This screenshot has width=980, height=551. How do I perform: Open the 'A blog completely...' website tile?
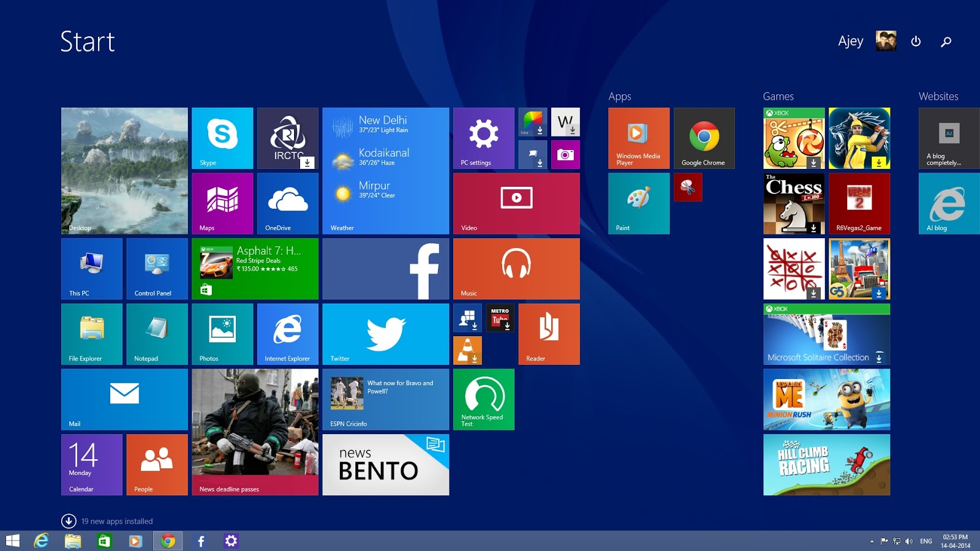pyautogui.click(x=949, y=138)
